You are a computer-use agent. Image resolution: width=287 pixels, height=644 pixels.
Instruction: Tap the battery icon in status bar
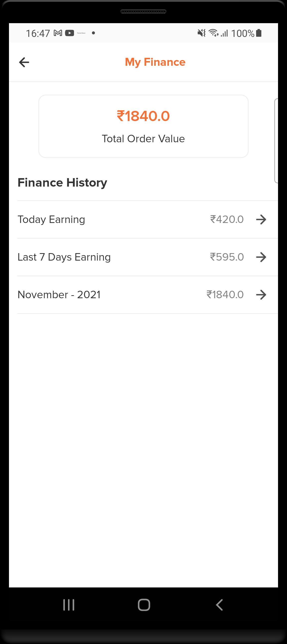click(259, 33)
